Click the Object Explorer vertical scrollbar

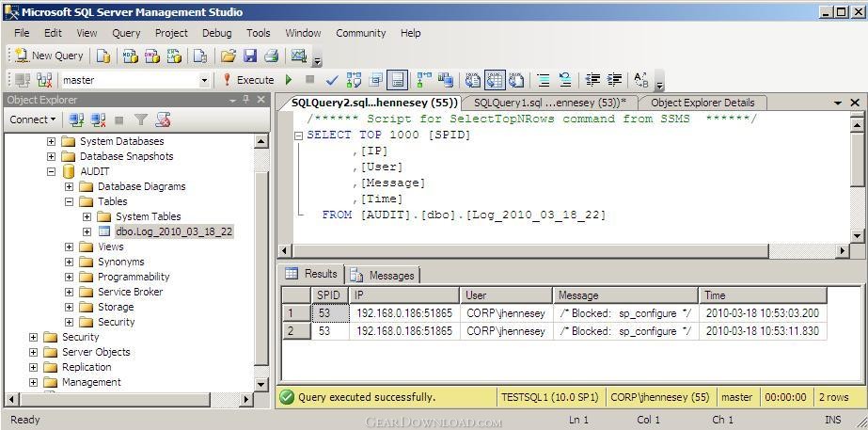(261, 263)
